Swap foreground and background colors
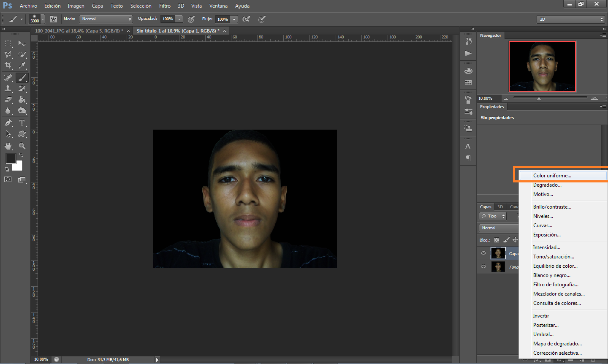Viewport: 608px width, 364px height. [21, 155]
